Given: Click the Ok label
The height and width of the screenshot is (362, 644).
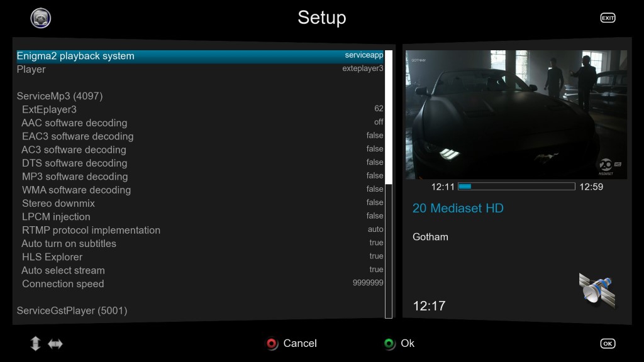Looking at the screenshot, I should pos(408,343).
